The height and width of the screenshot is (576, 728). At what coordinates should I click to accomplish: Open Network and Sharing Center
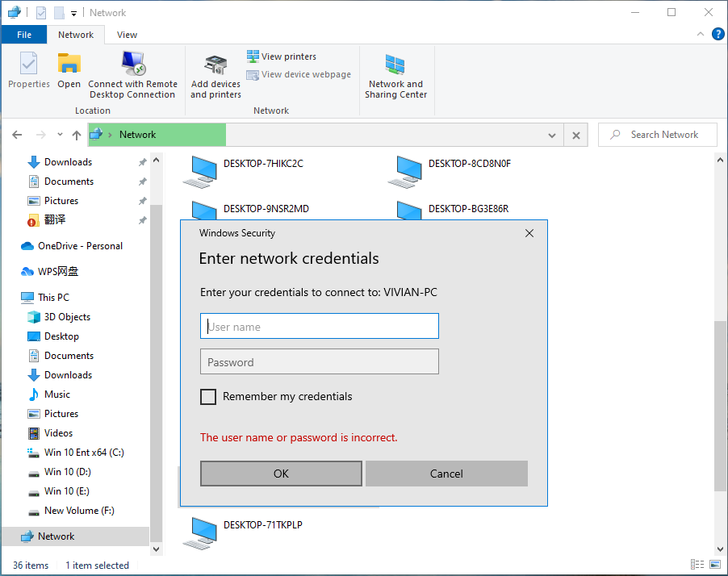pos(395,65)
